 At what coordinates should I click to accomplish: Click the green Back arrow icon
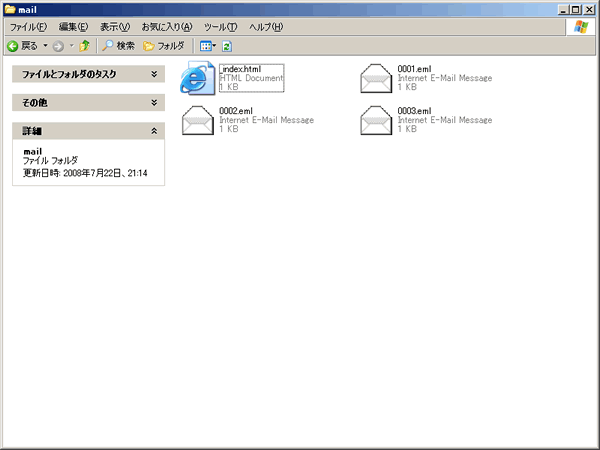point(13,46)
